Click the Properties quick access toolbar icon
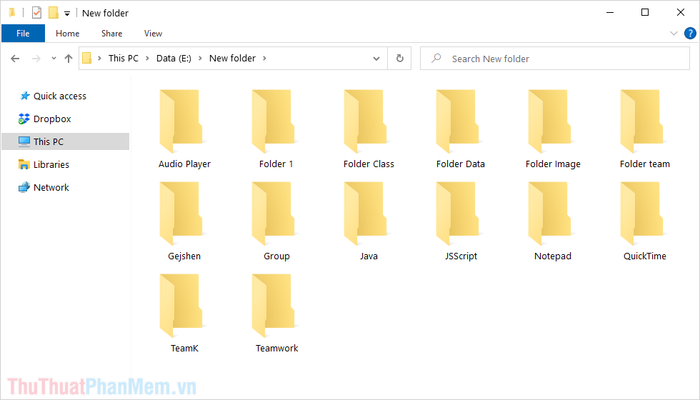This screenshot has width=700, height=400. pos(37,13)
